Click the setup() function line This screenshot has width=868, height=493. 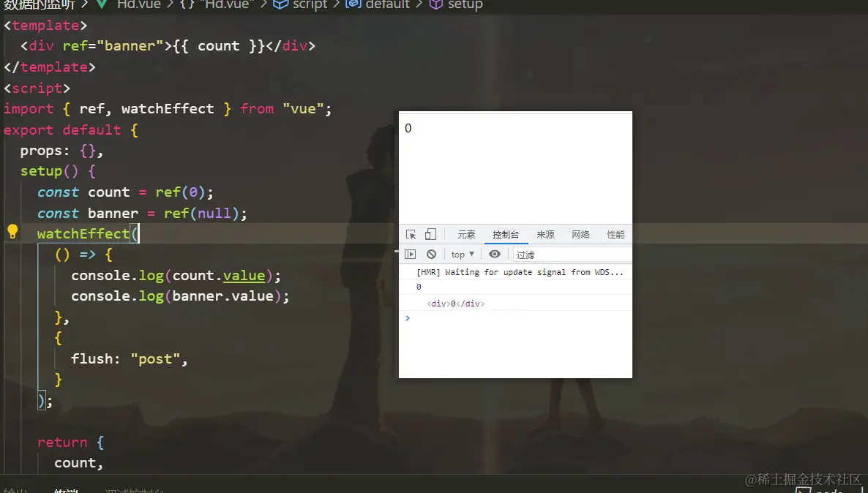[58, 172]
